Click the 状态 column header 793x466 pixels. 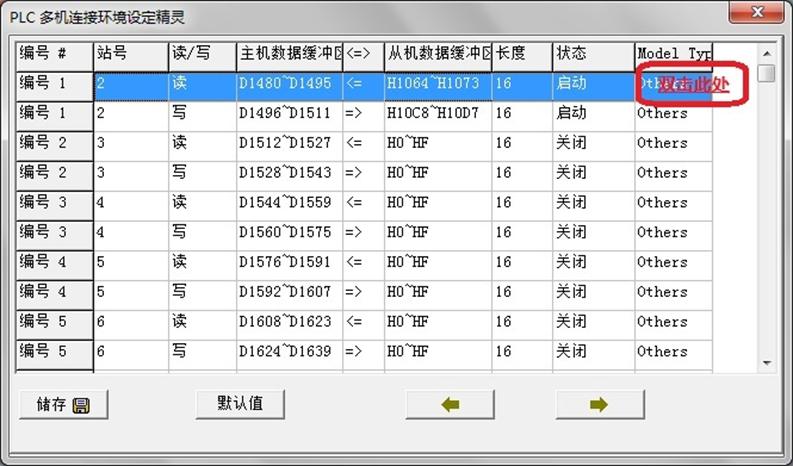tap(593, 57)
